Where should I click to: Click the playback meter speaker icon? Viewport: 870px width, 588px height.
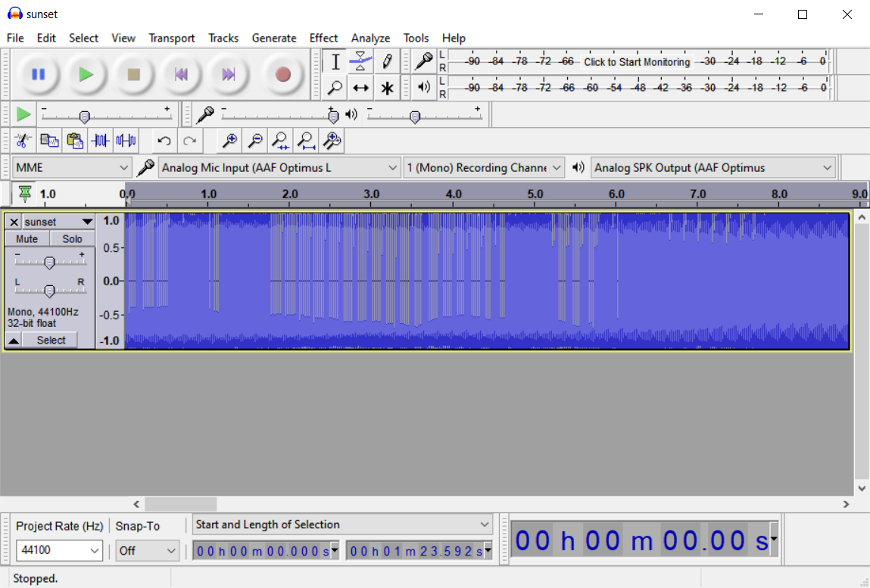[x=424, y=87]
